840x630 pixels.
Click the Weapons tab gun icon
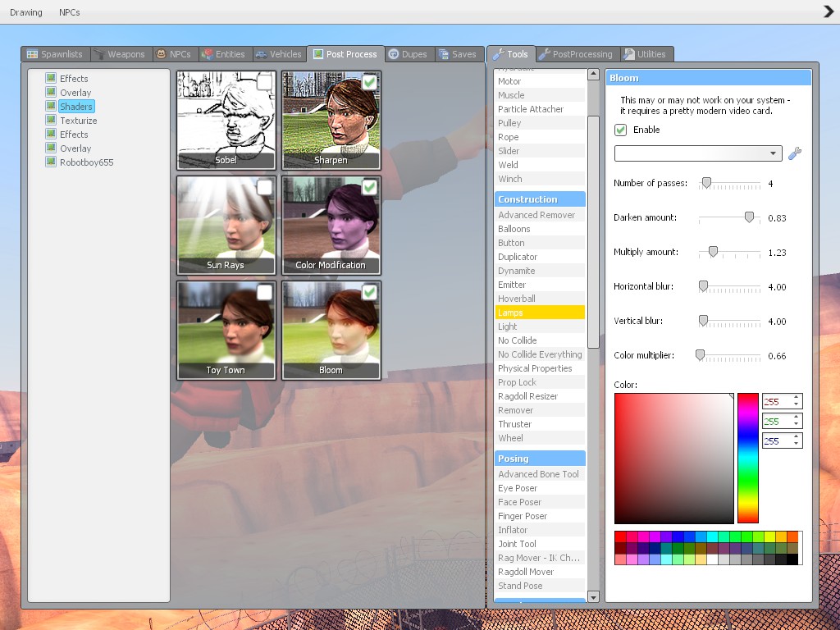pyautogui.click(x=99, y=54)
